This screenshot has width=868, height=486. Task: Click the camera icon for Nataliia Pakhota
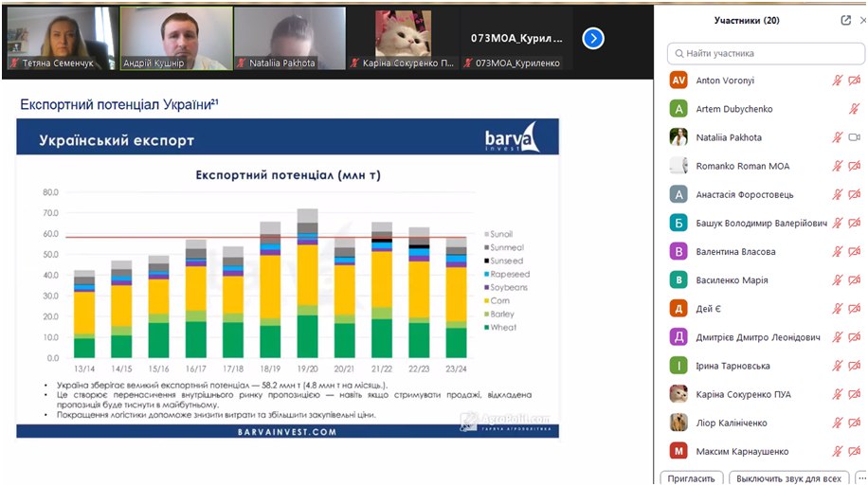tap(854, 137)
